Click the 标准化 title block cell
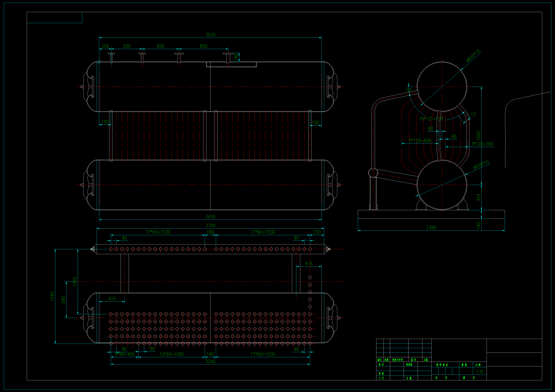Screen dimensions: 555x392 (409, 364)
